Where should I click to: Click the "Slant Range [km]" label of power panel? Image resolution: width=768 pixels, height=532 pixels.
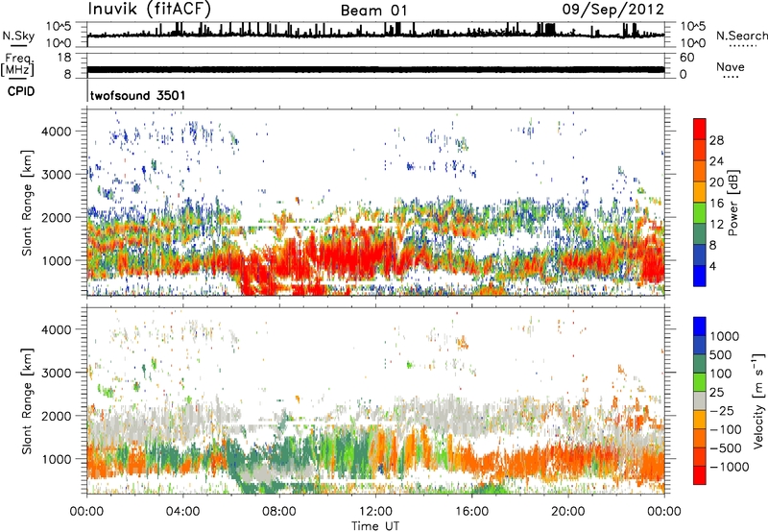(x=27, y=203)
